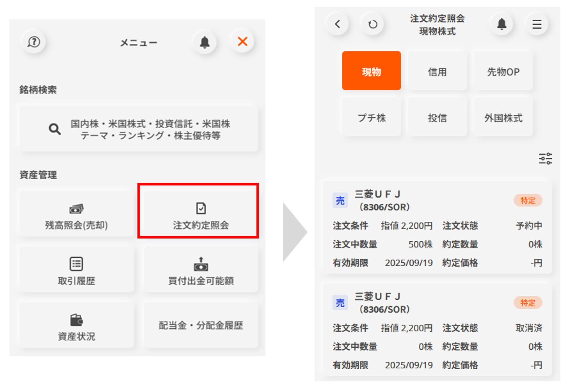Tap the bell icon in the menu header

[x=204, y=42]
